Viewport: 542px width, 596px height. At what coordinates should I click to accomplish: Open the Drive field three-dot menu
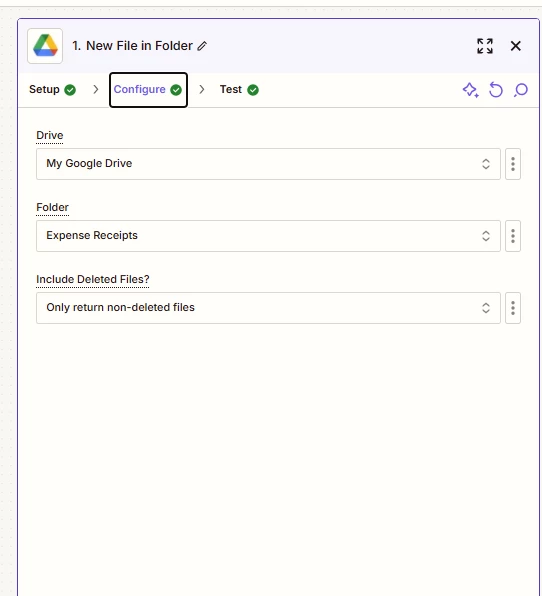coord(513,164)
